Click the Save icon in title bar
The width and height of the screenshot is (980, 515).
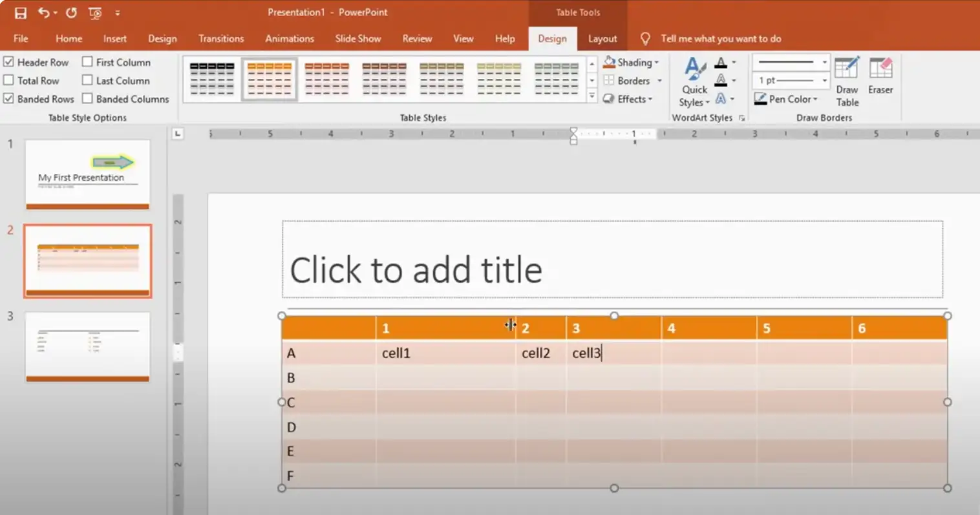(x=21, y=13)
